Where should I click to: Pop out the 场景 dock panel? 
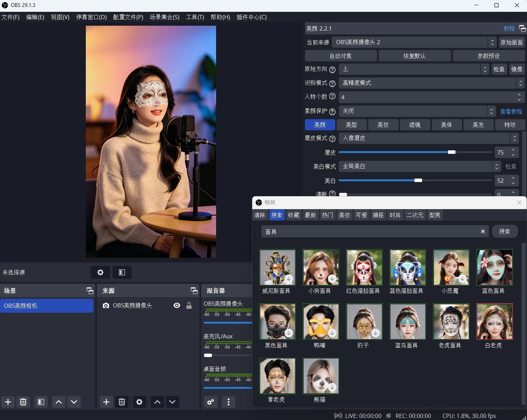point(90,291)
